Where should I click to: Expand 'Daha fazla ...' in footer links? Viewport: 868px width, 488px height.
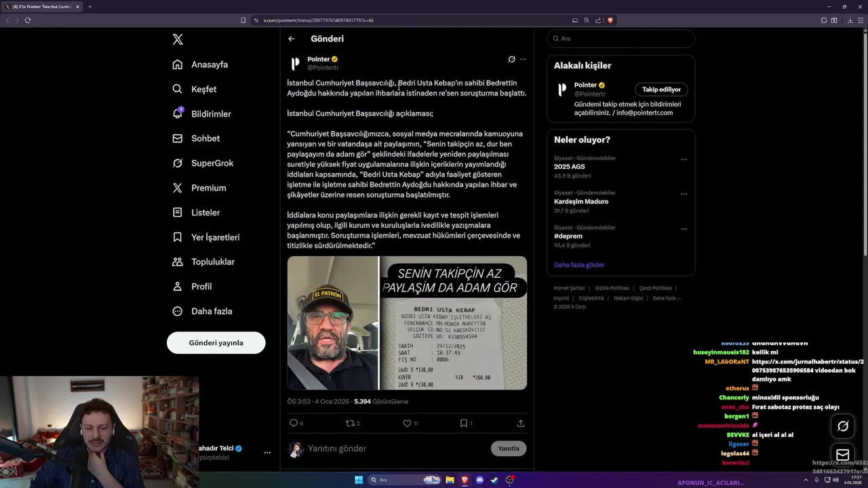[667, 298]
